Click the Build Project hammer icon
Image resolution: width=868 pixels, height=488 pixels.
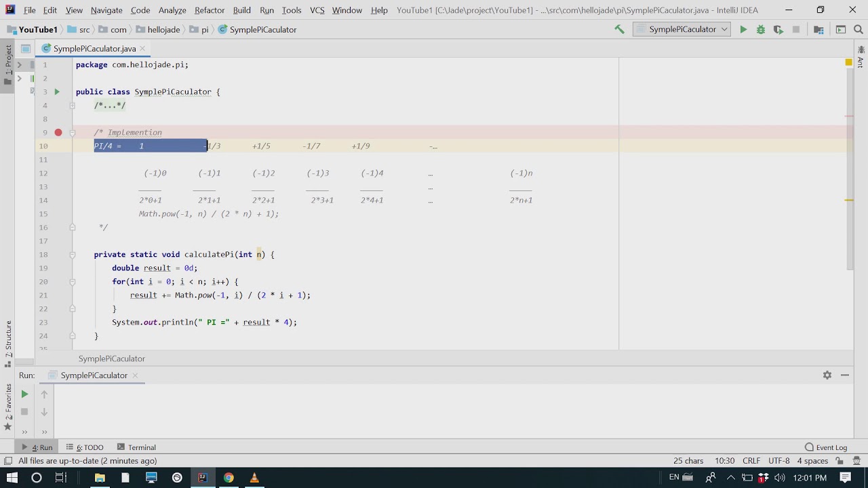[x=619, y=29]
